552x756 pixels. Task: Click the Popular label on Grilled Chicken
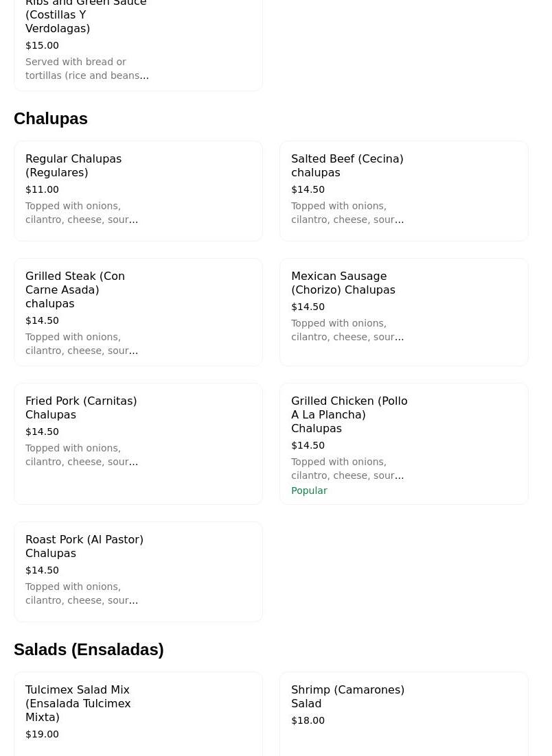tap(309, 491)
